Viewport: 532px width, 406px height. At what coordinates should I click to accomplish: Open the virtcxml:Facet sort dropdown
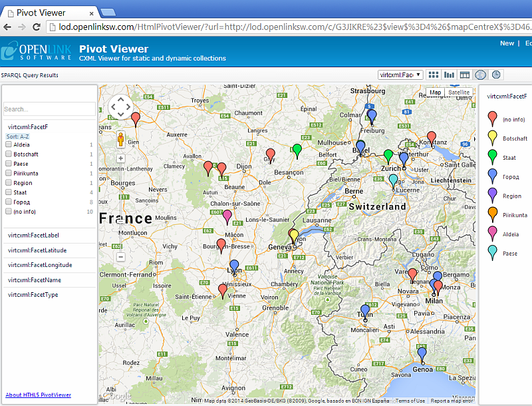(400, 75)
